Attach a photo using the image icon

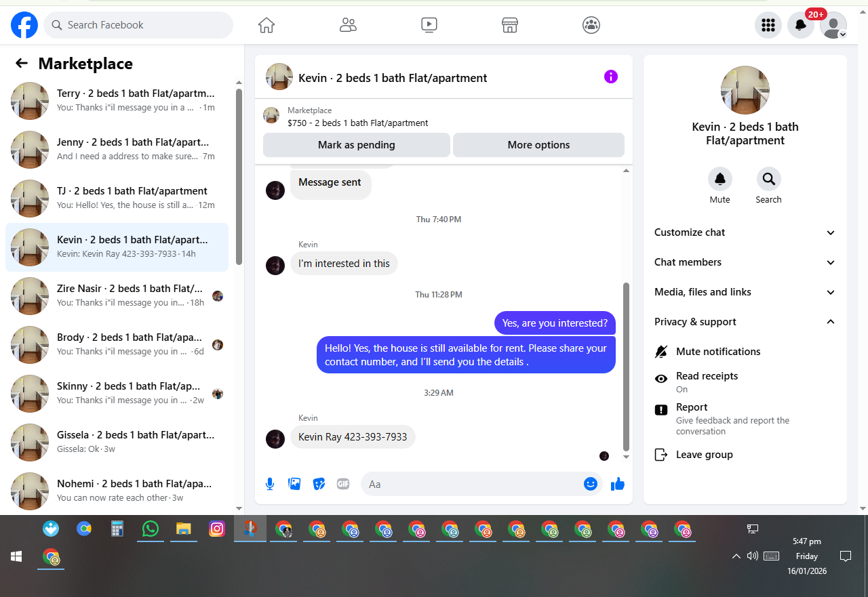(294, 484)
